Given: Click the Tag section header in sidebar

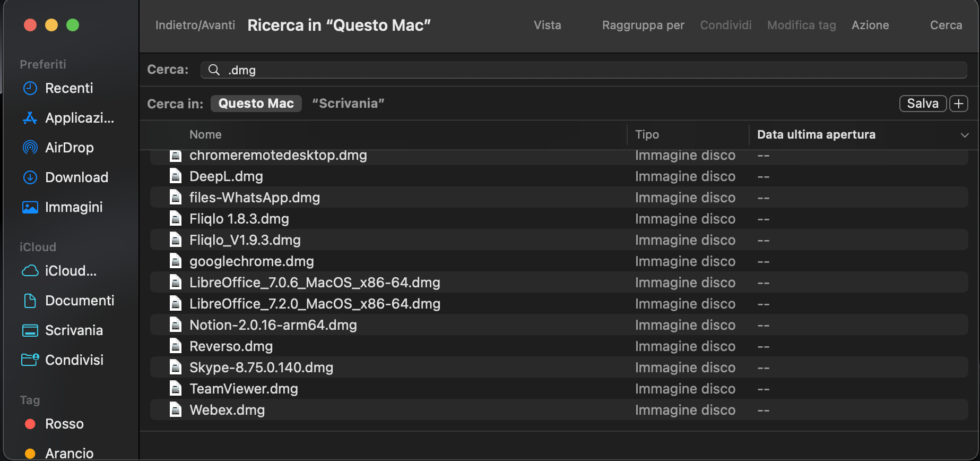Looking at the screenshot, I should click(30, 400).
